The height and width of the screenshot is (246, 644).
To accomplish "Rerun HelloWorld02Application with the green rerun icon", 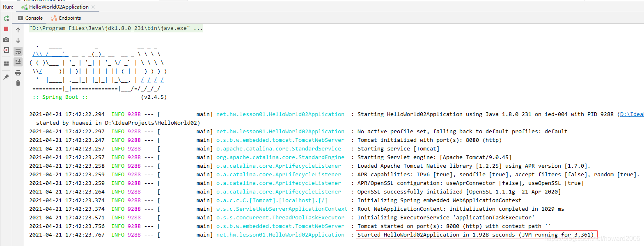I will point(6,18).
